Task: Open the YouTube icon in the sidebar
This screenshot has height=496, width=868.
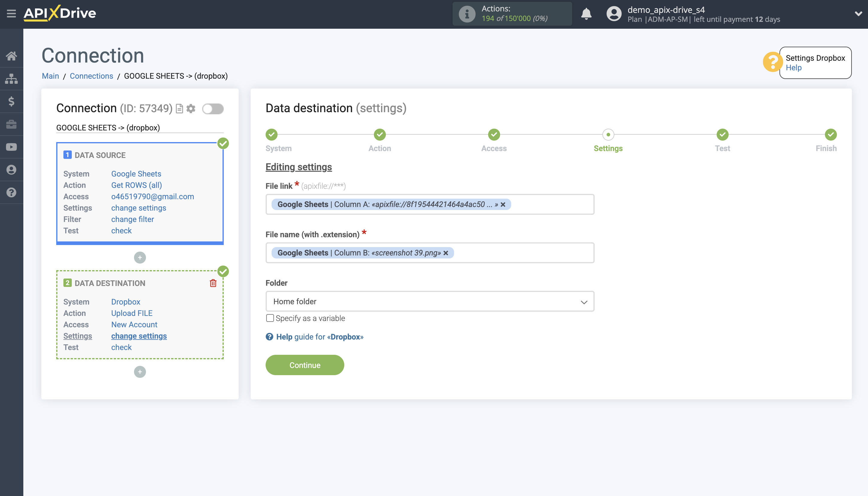Action: pos(11,147)
